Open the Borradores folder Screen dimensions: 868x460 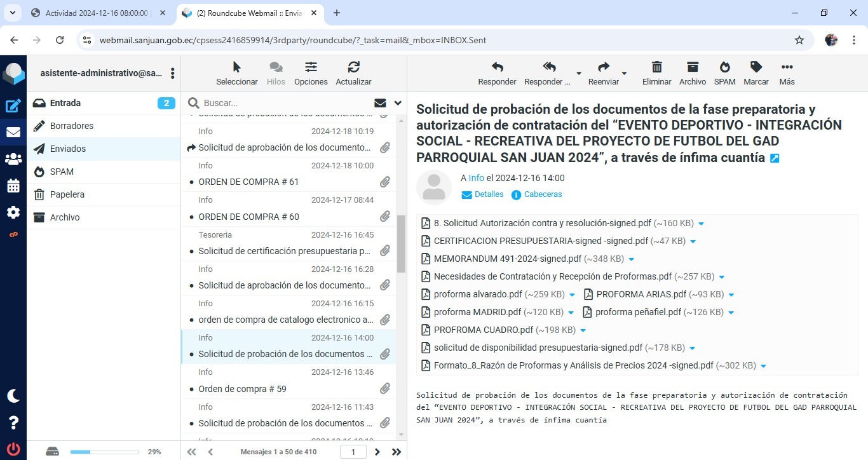click(x=72, y=126)
